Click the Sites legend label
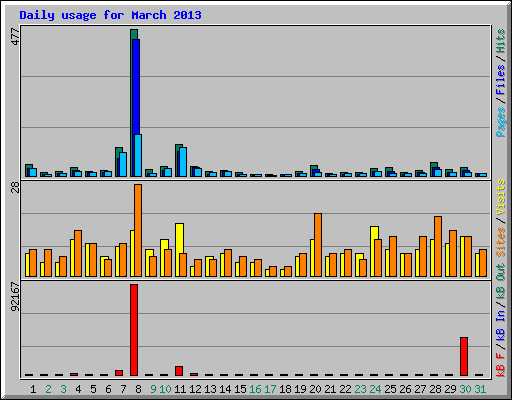The height and width of the screenshot is (400, 512). [x=501, y=241]
